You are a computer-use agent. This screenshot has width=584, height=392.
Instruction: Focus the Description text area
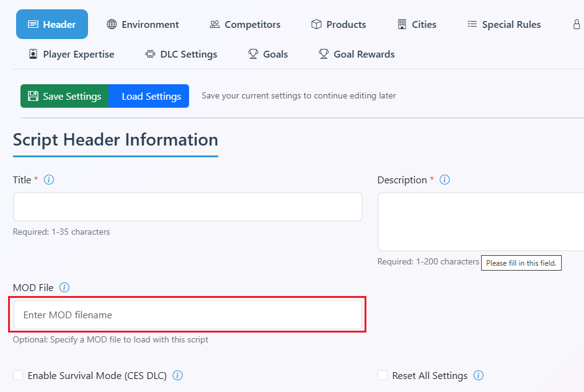(481, 222)
